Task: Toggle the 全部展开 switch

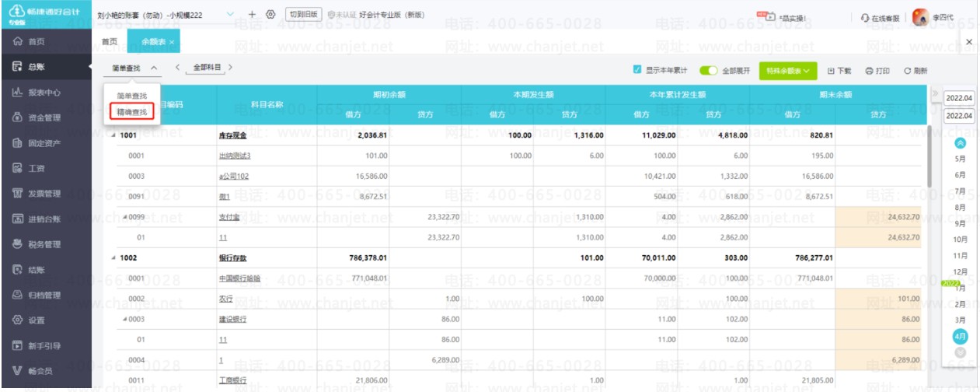Action: pos(709,70)
